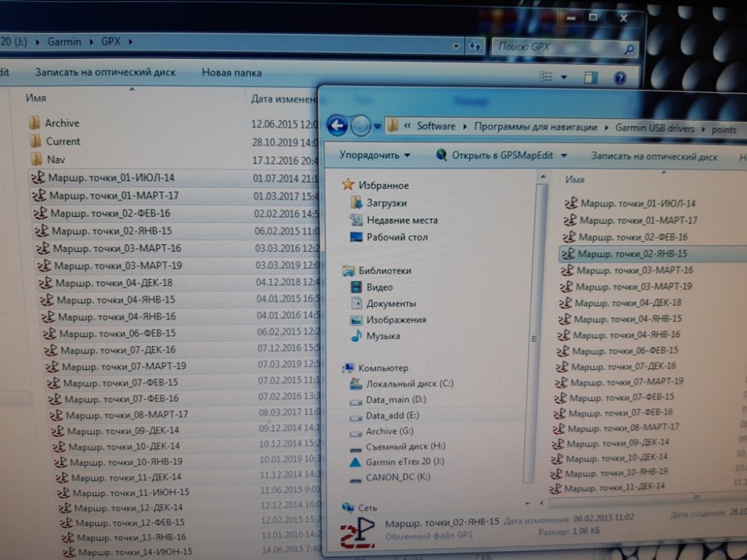Click the Имя column header in back window
This screenshot has width=747, height=560.
36,98
